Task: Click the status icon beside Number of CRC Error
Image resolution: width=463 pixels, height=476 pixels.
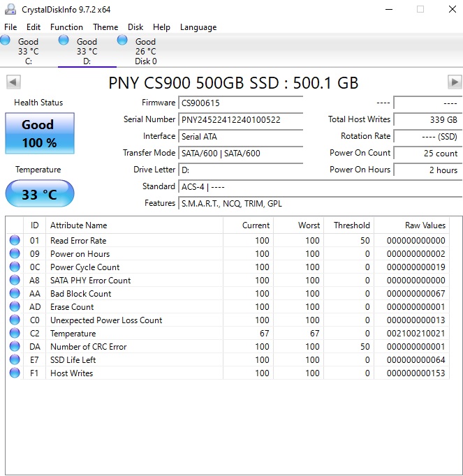Action: 15,347
